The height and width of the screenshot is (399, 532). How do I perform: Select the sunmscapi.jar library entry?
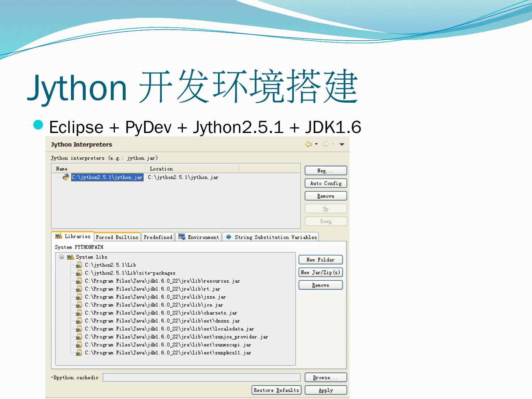[168, 345]
